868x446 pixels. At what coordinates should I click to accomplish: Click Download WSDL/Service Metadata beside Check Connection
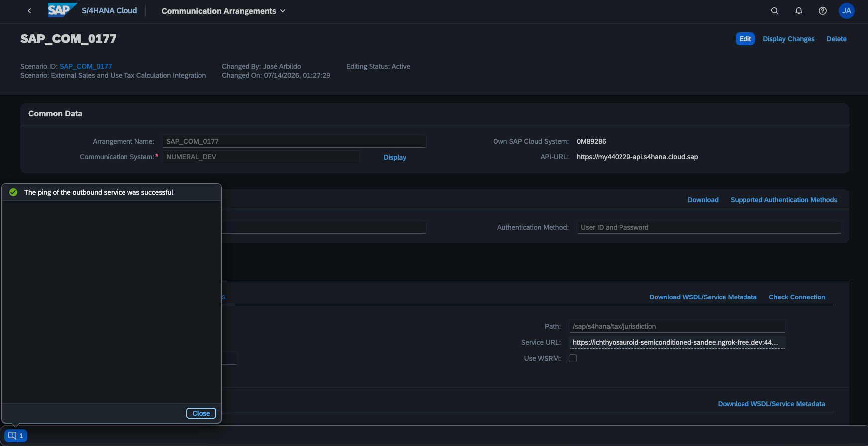(703, 297)
